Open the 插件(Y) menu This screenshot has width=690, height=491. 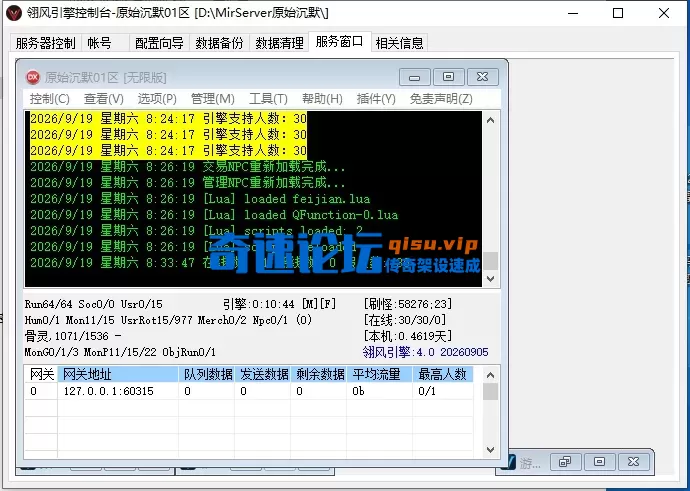[376, 99]
